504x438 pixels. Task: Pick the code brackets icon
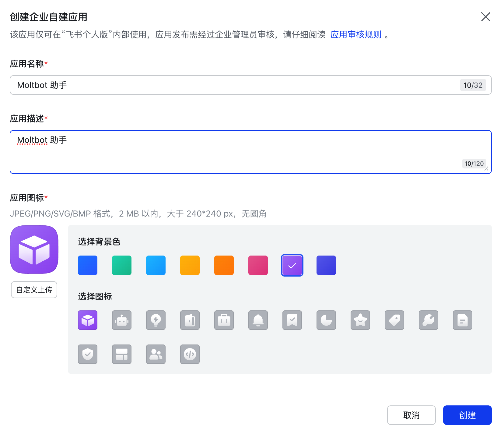click(190, 354)
